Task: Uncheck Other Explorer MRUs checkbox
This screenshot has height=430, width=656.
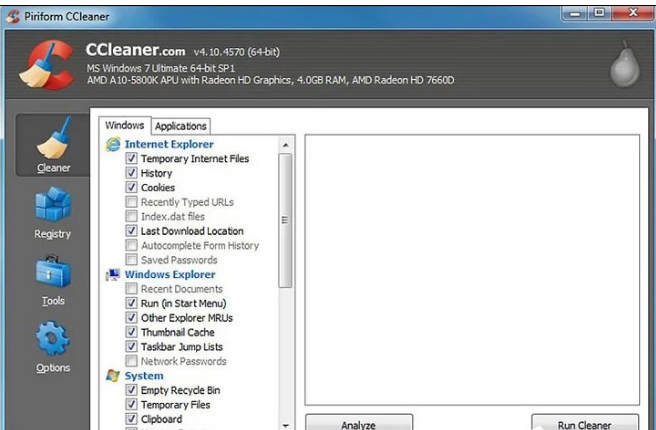Action: 131,317
